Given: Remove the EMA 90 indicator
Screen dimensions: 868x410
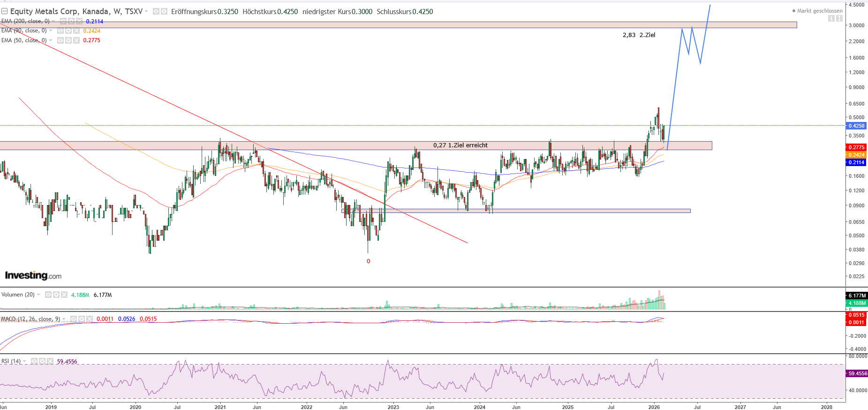Looking at the screenshot, I should click(76, 30).
